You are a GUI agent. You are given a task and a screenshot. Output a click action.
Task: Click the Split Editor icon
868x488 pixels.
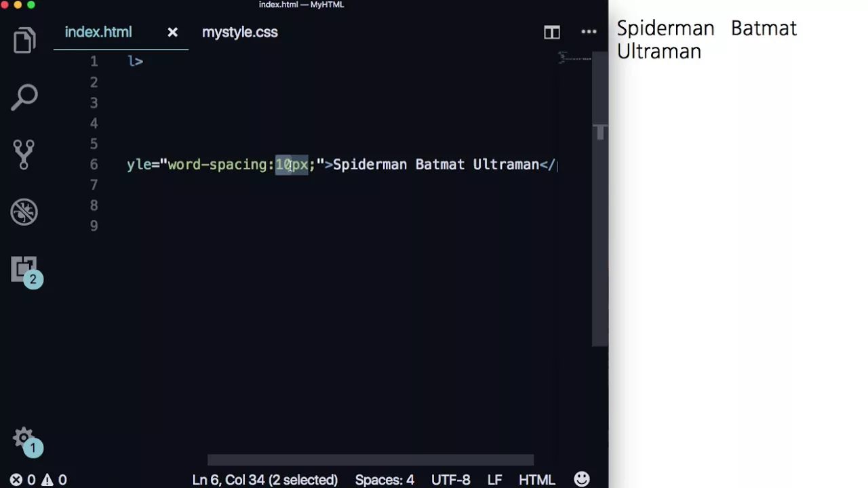point(552,32)
